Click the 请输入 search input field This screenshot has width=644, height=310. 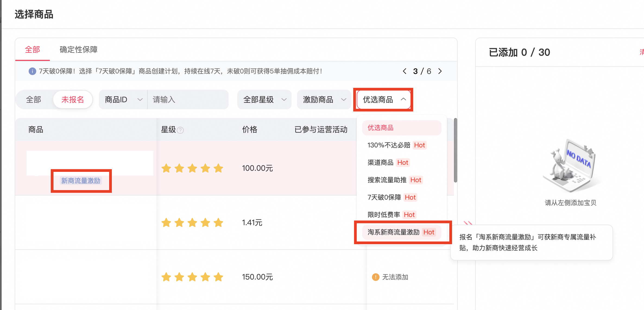point(188,100)
